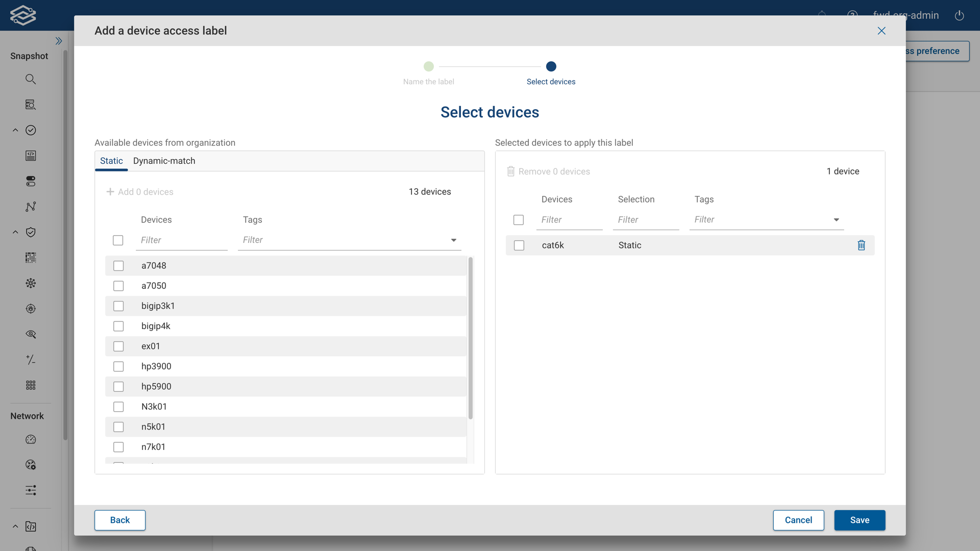This screenshot has width=980, height=551.
Task: Check the checkbox next to device cat6k
Action: click(519, 245)
